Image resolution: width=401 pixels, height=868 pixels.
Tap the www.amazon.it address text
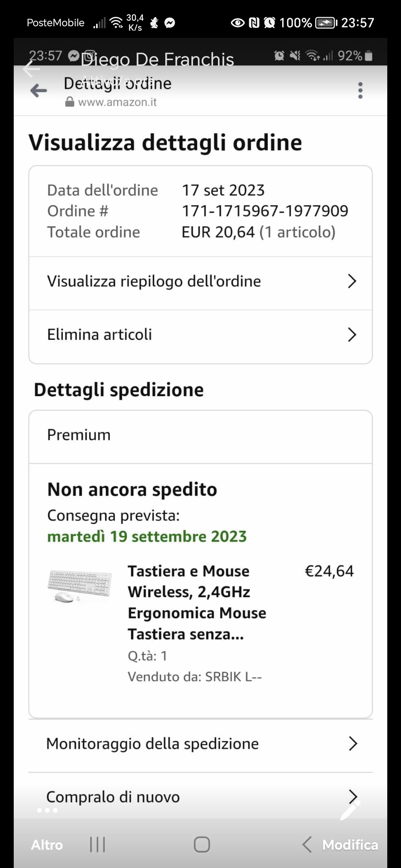click(x=117, y=102)
